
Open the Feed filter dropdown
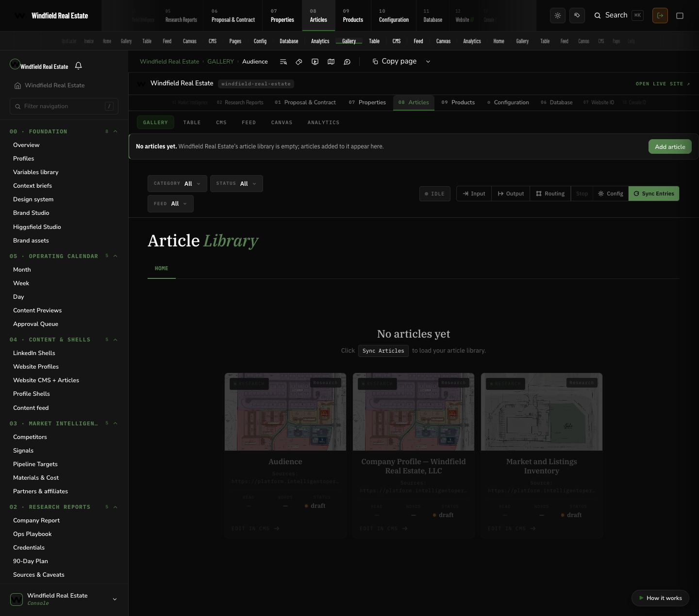170,204
